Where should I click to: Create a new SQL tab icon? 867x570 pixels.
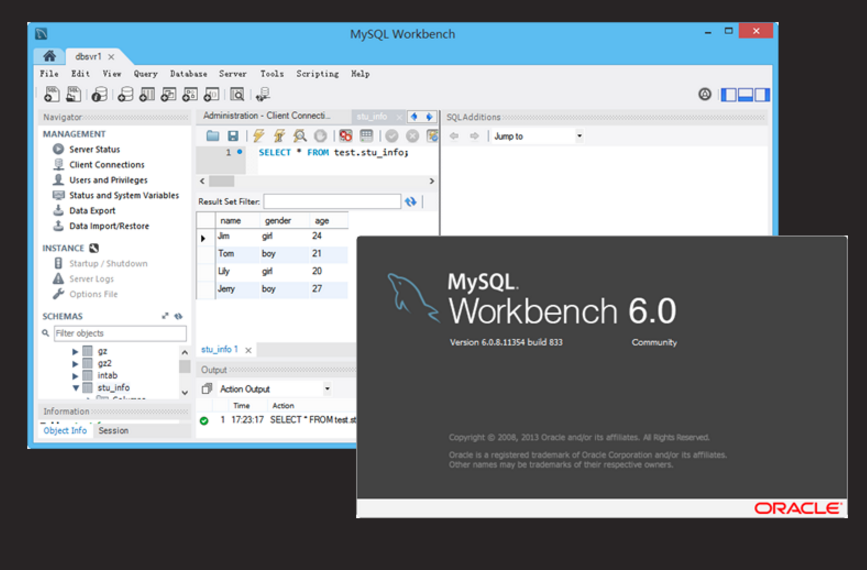pyautogui.click(x=51, y=95)
